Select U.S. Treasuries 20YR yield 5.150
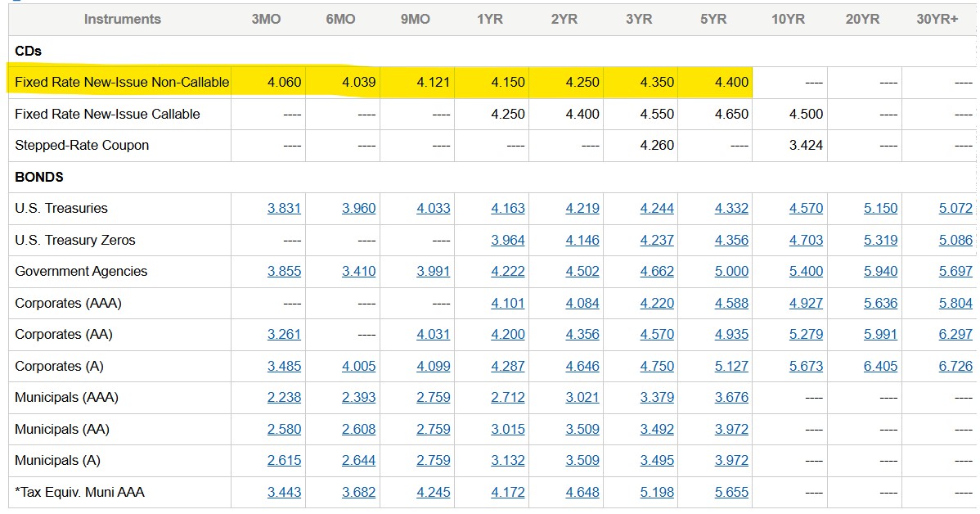This screenshot has width=980, height=514. (x=881, y=208)
